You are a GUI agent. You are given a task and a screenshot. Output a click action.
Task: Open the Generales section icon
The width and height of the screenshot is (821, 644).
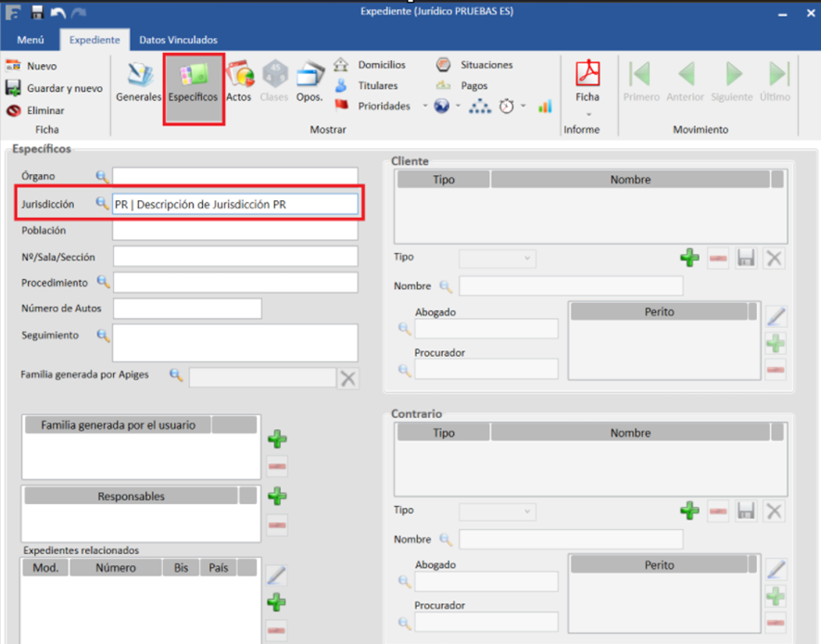click(138, 82)
